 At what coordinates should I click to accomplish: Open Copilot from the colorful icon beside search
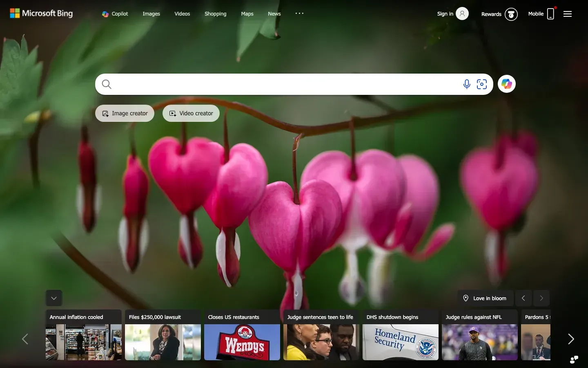507,84
